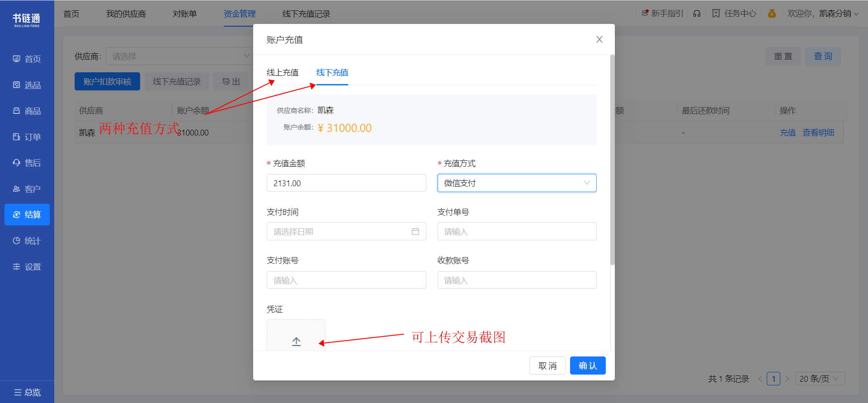Click the 充值金额 input field
Image resolution: width=868 pixels, height=403 pixels.
[346, 183]
